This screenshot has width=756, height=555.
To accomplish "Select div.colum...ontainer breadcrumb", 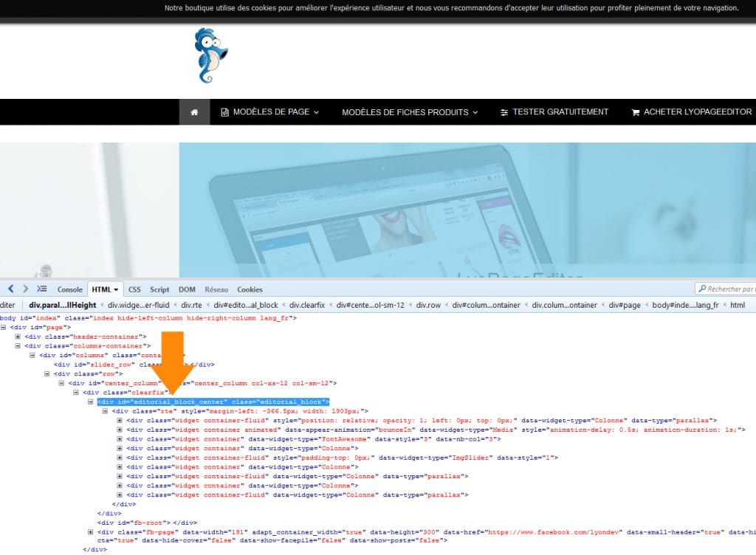I will pos(564,305).
